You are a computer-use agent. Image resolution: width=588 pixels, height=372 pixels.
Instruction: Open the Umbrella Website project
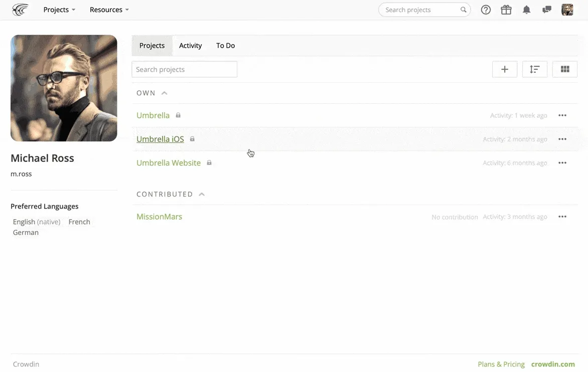coord(169,163)
